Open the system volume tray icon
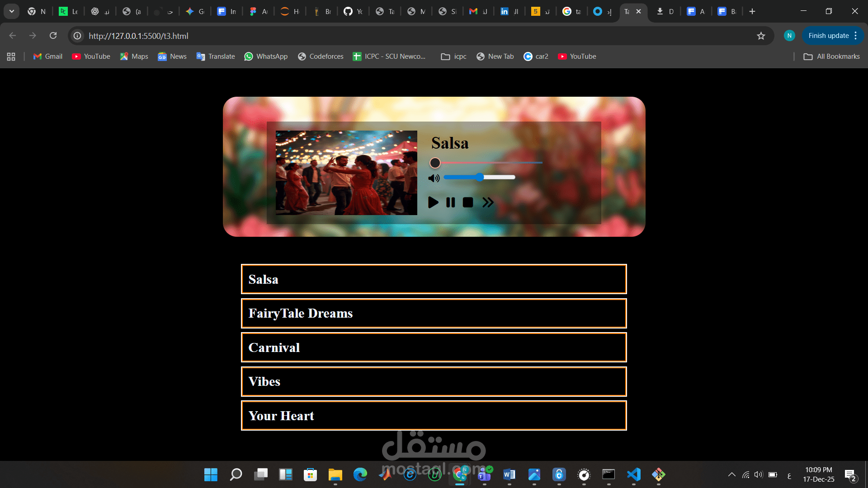868x488 pixels. pyautogui.click(x=758, y=474)
